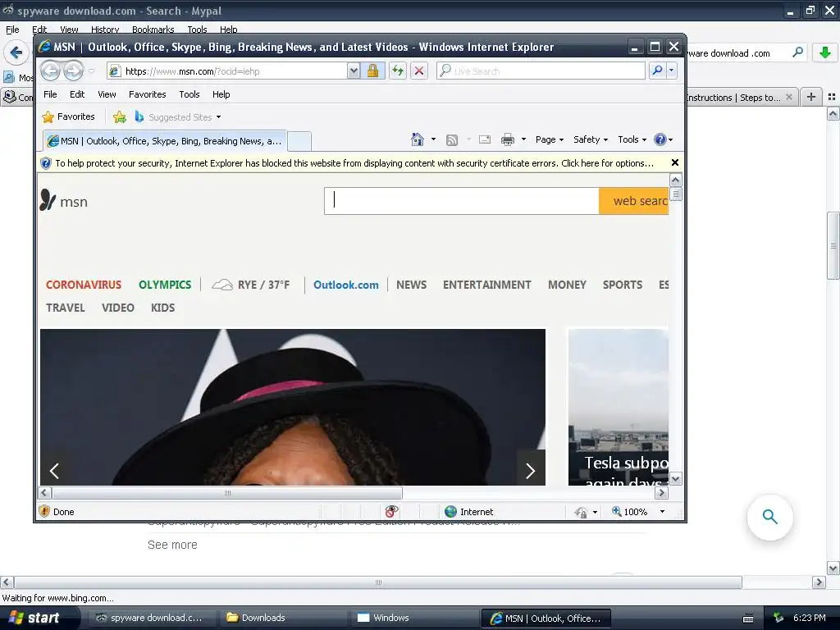The width and height of the screenshot is (840, 630).
Task: Show the next slide in MSN carousel
Action: point(531,470)
